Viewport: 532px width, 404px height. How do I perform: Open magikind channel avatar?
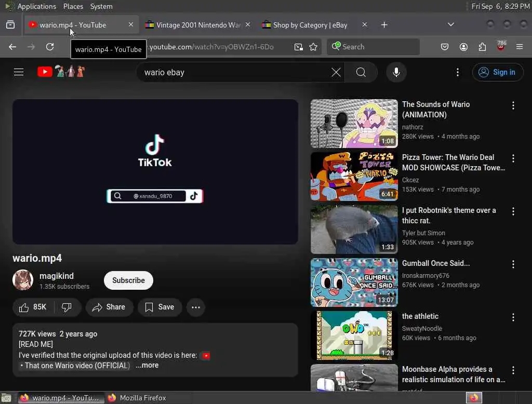[23, 280]
